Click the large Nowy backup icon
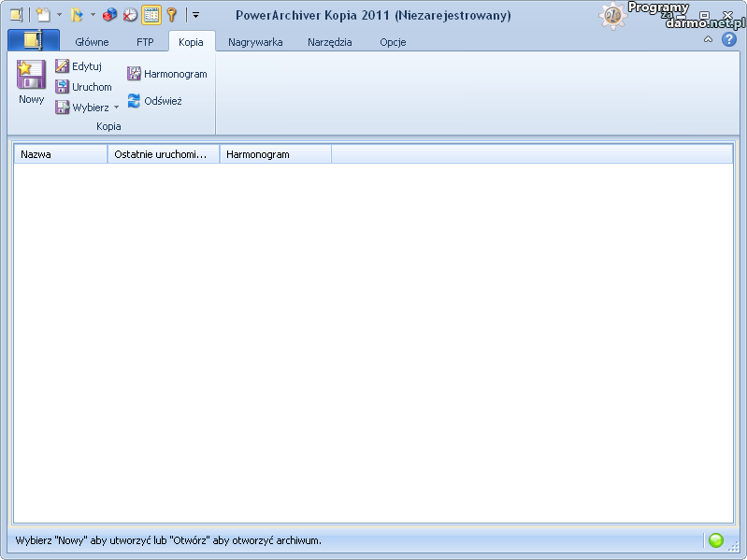 tap(31, 76)
